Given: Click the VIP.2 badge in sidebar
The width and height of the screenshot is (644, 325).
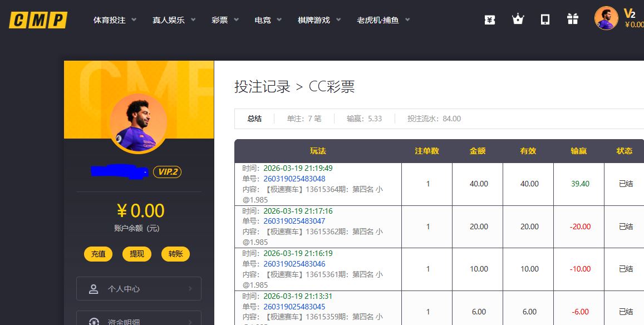Looking at the screenshot, I should click(167, 172).
